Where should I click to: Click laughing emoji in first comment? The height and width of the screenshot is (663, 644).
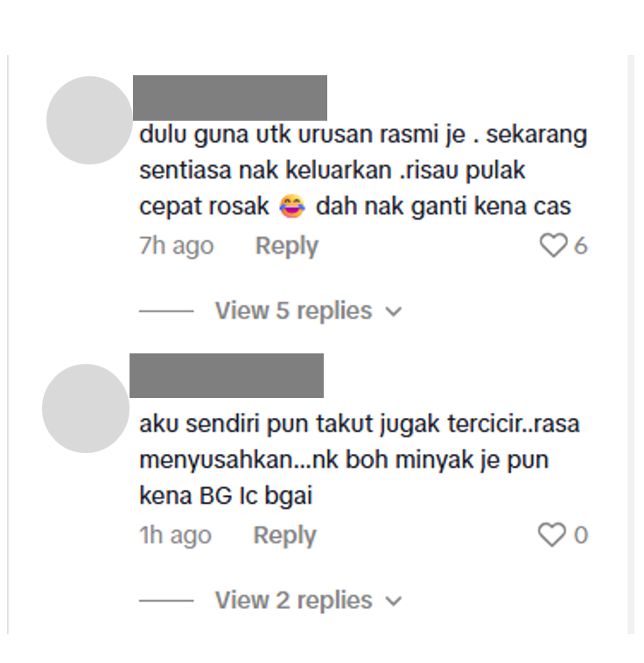click(x=292, y=206)
